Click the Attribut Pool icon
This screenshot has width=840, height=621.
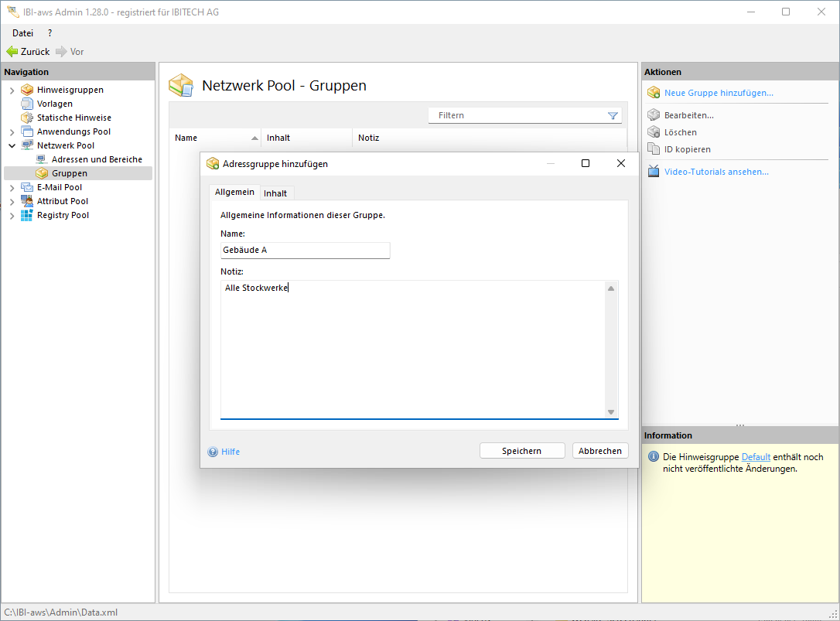(x=27, y=201)
